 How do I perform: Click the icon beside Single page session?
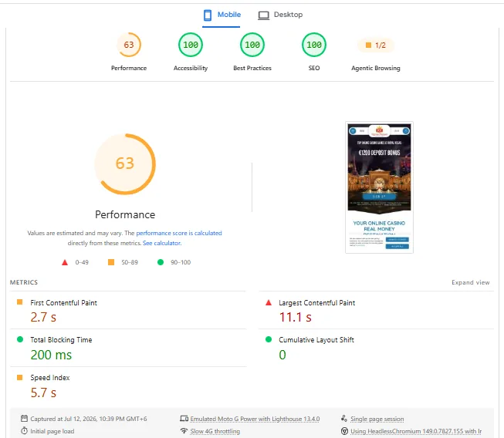(x=344, y=419)
